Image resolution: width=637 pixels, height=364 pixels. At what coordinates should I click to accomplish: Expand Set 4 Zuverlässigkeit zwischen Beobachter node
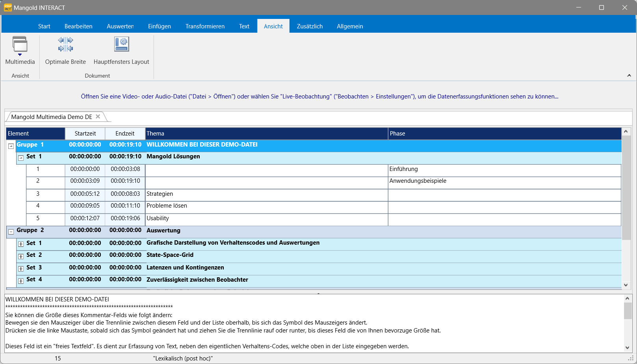(21, 281)
